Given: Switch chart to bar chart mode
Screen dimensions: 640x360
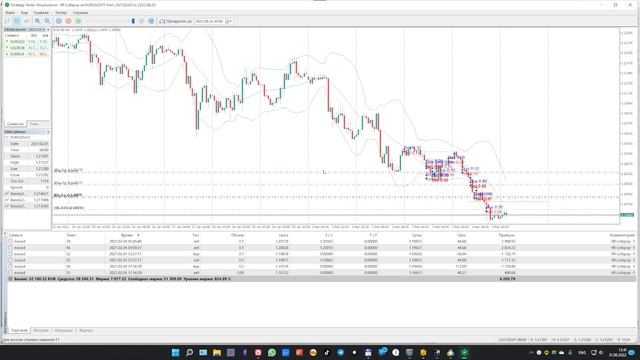Looking at the screenshot, I should [x=7, y=21].
